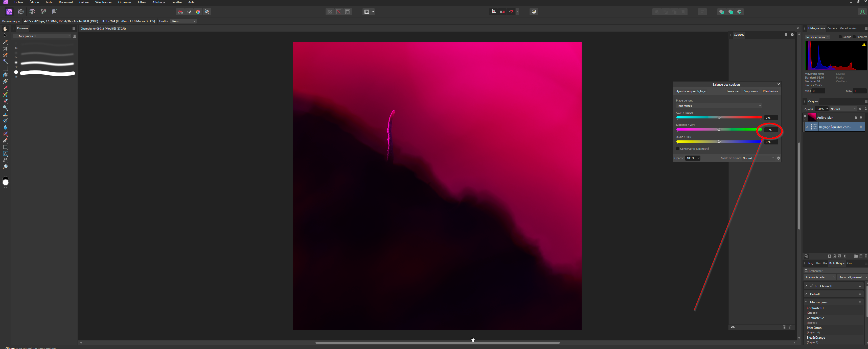868x349 pixels.
Task: Expand the Default macro category
Action: pos(806,294)
